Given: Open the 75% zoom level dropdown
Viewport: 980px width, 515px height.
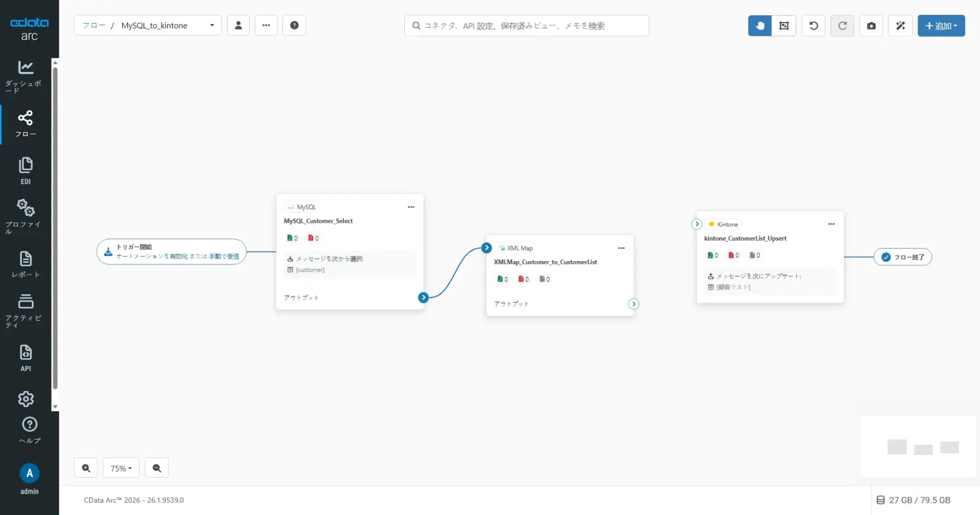Looking at the screenshot, I should point(121,468).
